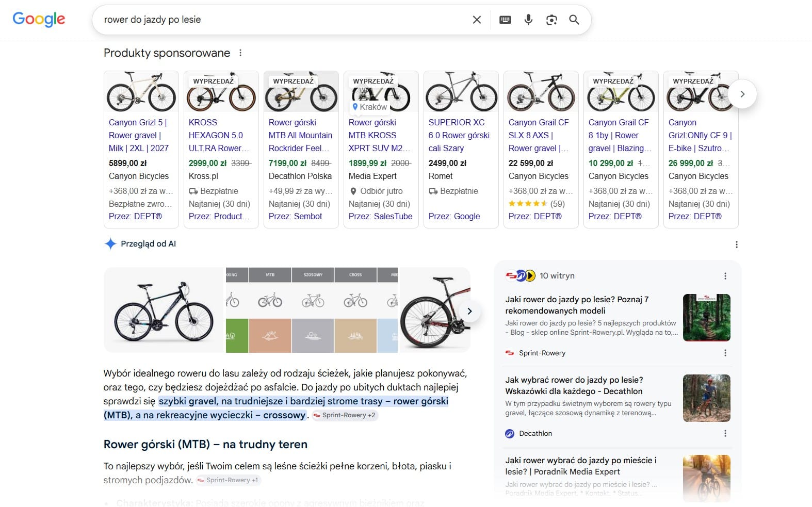
Task: Open Decathlon Jak wybrać rower article
Action: tap(574, 385)
